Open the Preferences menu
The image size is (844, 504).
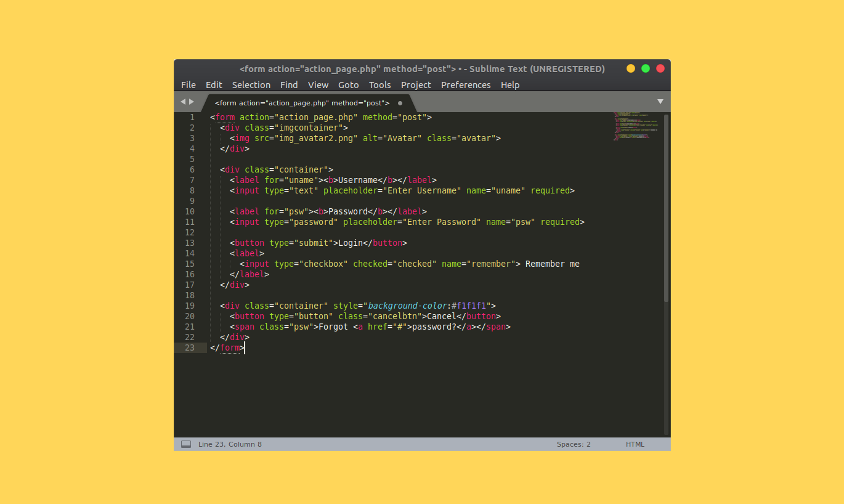click(466, 85)
